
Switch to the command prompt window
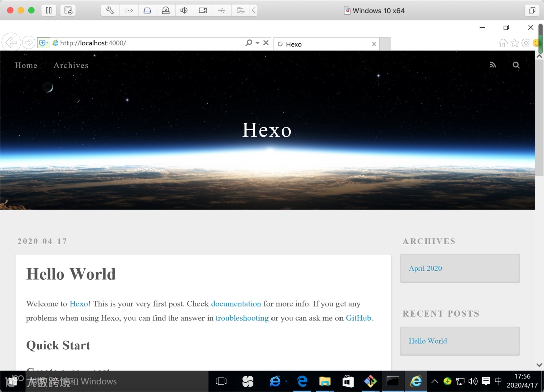point(393,381)
